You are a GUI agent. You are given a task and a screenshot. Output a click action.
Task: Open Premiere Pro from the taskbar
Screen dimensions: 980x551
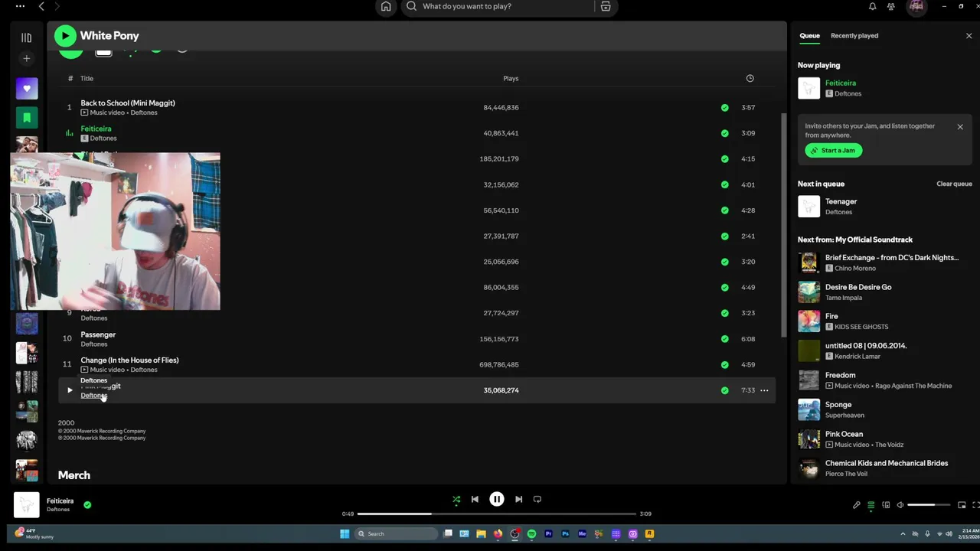(548, 533)
